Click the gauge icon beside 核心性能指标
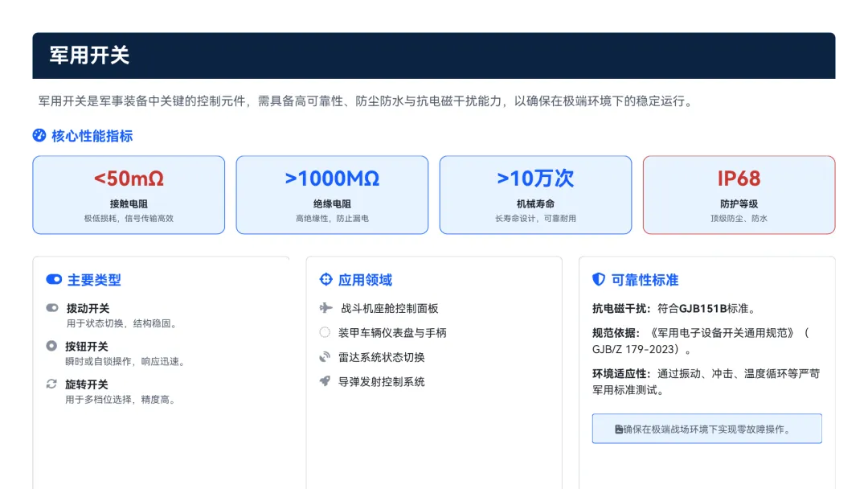868x489 pixels. tap(39, 136)
